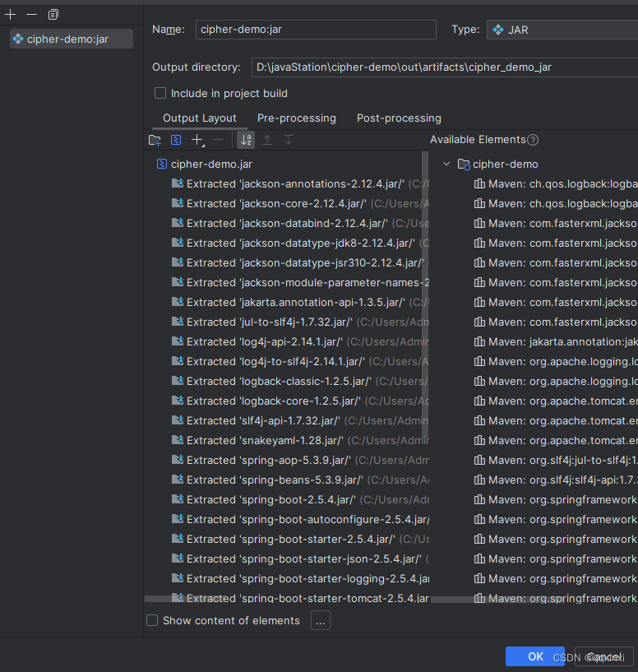
Task: Open the Post-processing tab
Action: pos(399,118)
